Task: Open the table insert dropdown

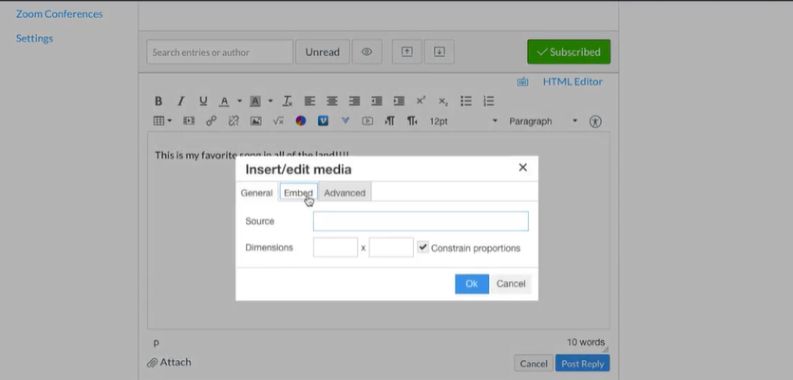Action: coord(162,121)
